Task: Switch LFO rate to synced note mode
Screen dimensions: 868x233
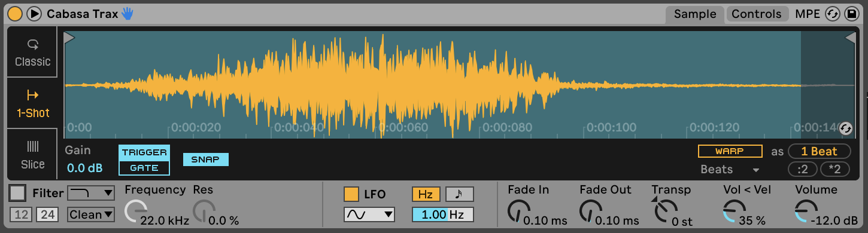Action: 459,194
